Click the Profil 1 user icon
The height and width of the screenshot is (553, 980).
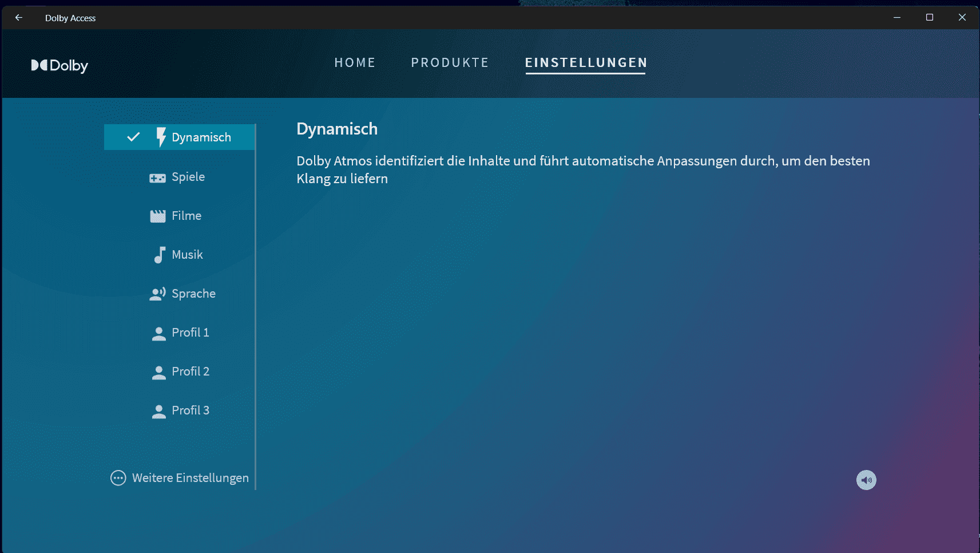tap(158, 333)
